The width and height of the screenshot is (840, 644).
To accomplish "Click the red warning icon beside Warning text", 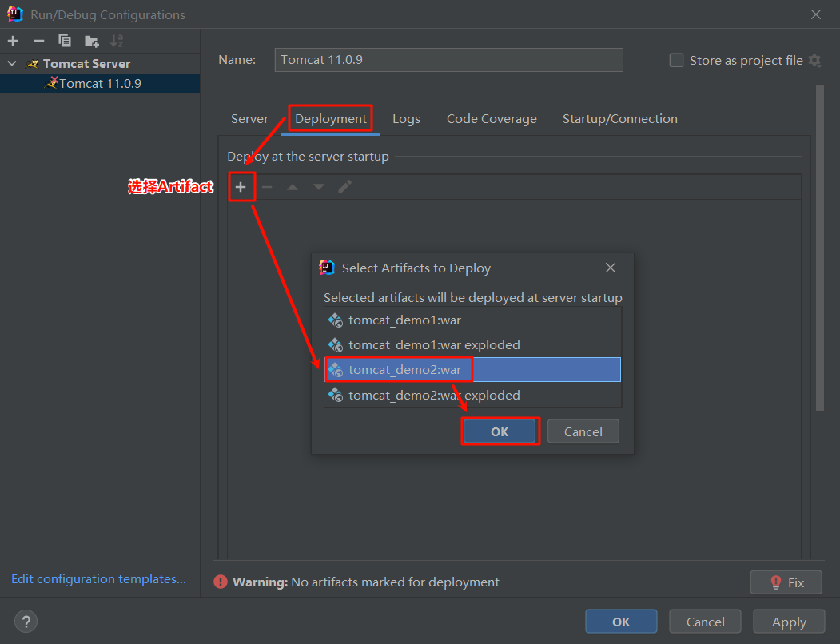I will (220, 582).
